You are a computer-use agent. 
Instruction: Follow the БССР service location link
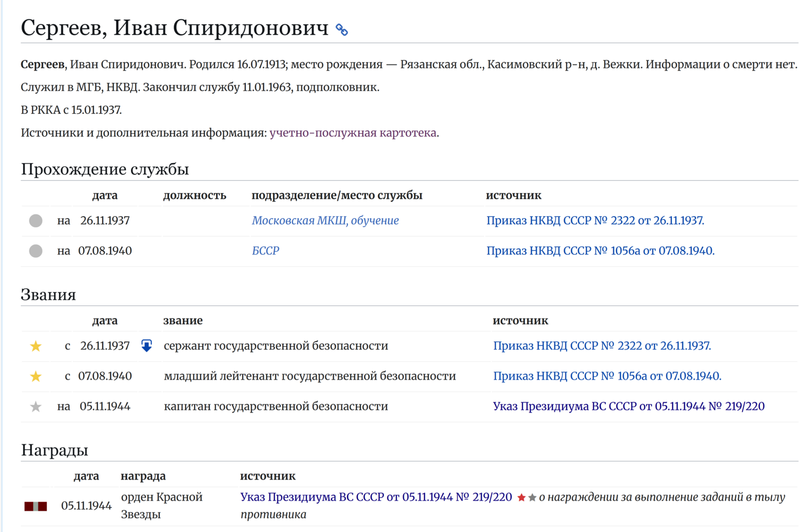[265, 251]
